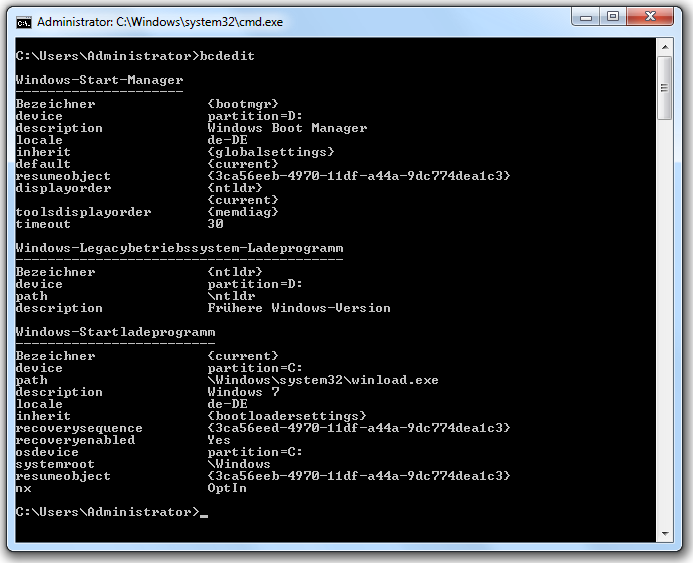
Task: Click the blinking cursor at the last prompt
Action: [204, 513]
